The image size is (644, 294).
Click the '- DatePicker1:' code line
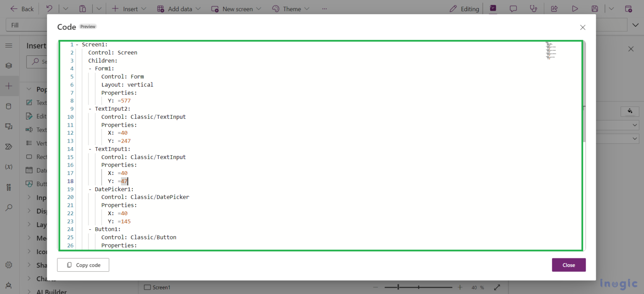(111, 189)
